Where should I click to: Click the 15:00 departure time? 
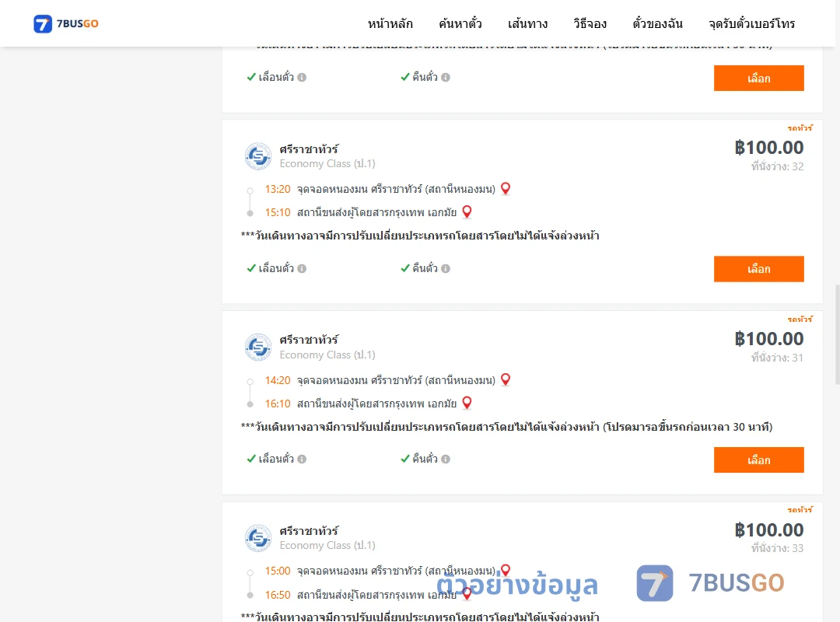click(x=278, y=571)
